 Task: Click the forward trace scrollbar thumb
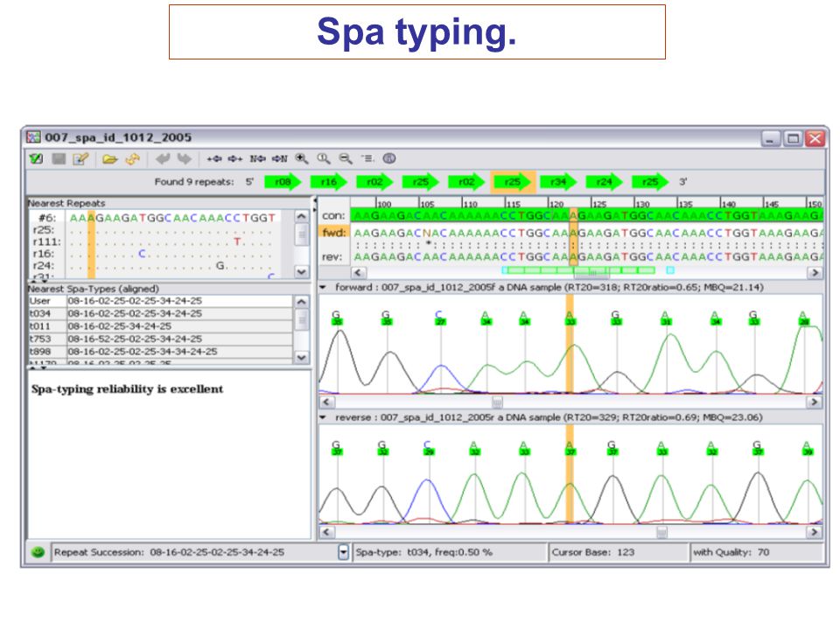(498, 402)
